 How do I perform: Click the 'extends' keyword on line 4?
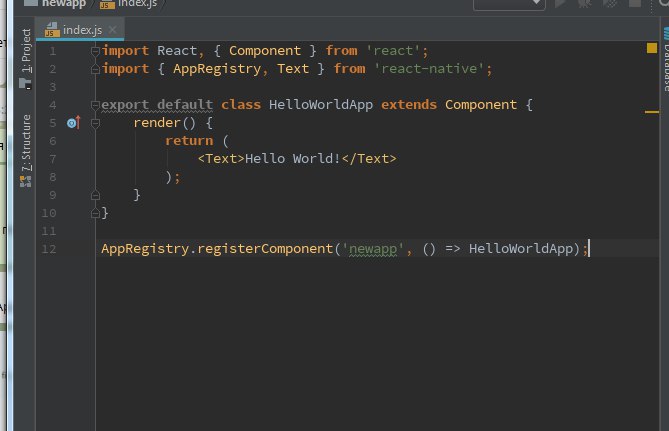tap(409, 105)
